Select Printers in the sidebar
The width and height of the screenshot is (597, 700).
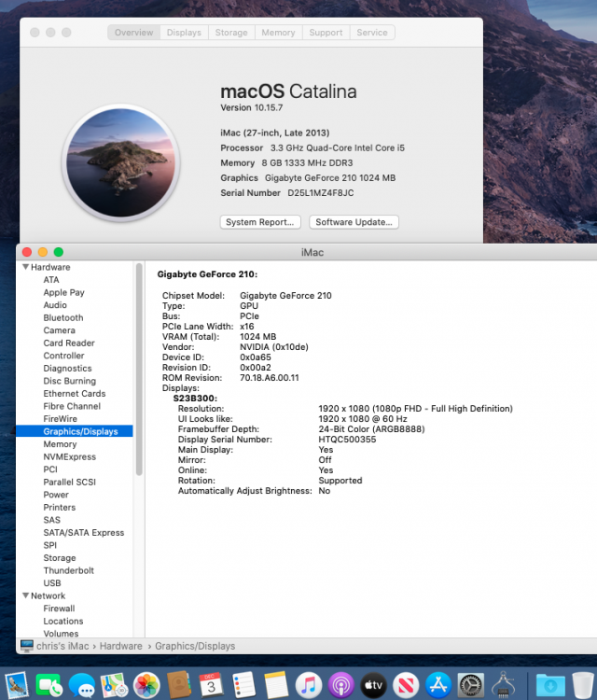click(x=60, y=507)
